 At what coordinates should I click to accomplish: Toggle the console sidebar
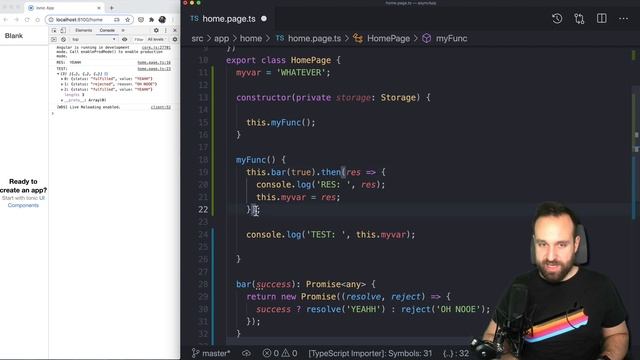(54, 39)
